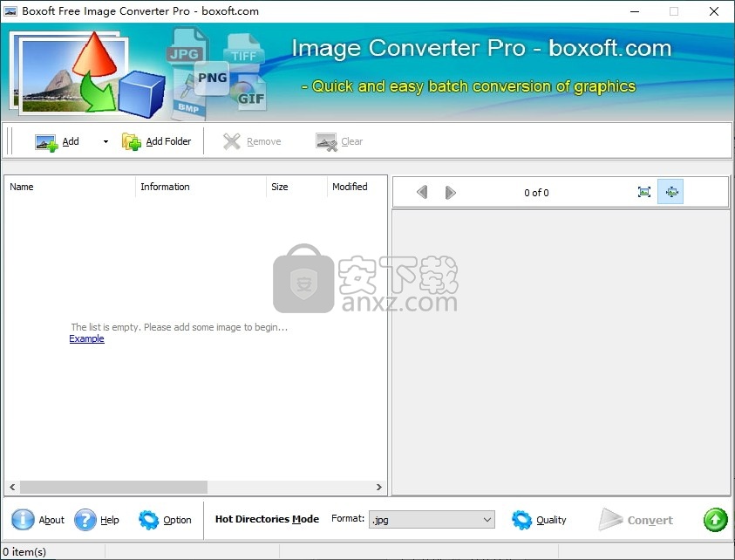
Task: Open the About dialog
Action: 38,520
